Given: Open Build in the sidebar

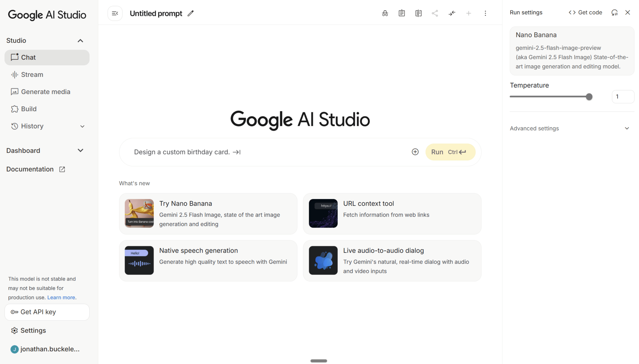Looking at the screenshot, I should pos(47,109).
